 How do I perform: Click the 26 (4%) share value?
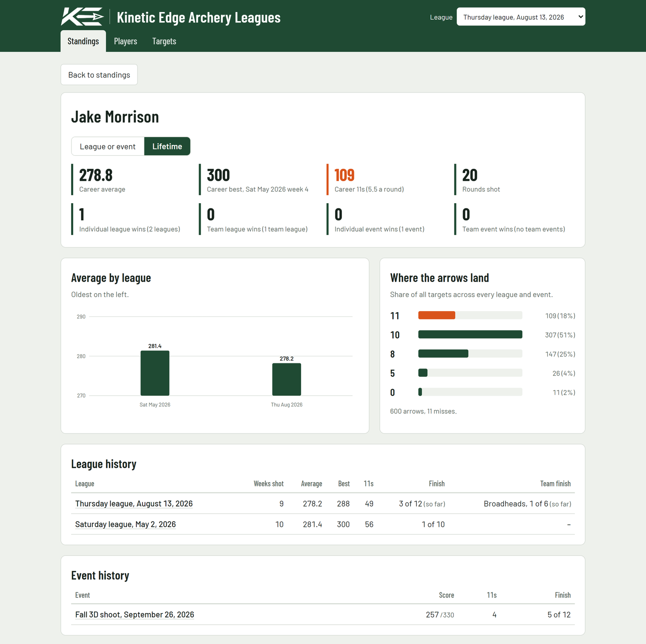[x=564, y=373]
